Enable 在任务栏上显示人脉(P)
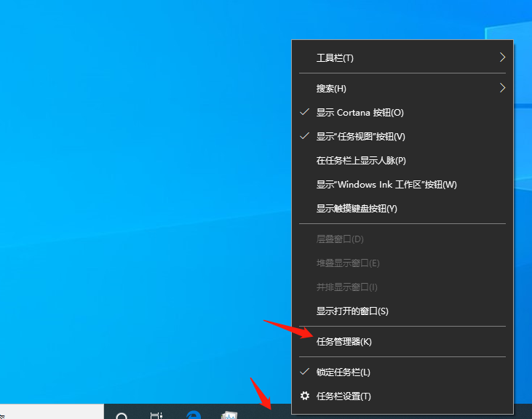Viewport: 532px width, 419px height. pyautogui.click(x=361, y=161)
